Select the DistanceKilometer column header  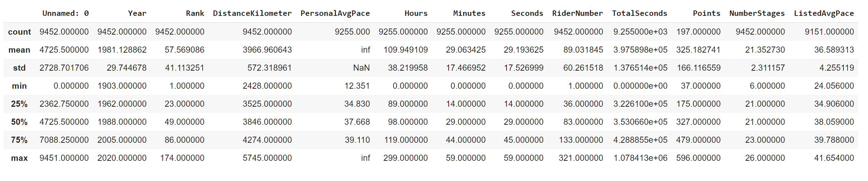(x=252, y=13)
